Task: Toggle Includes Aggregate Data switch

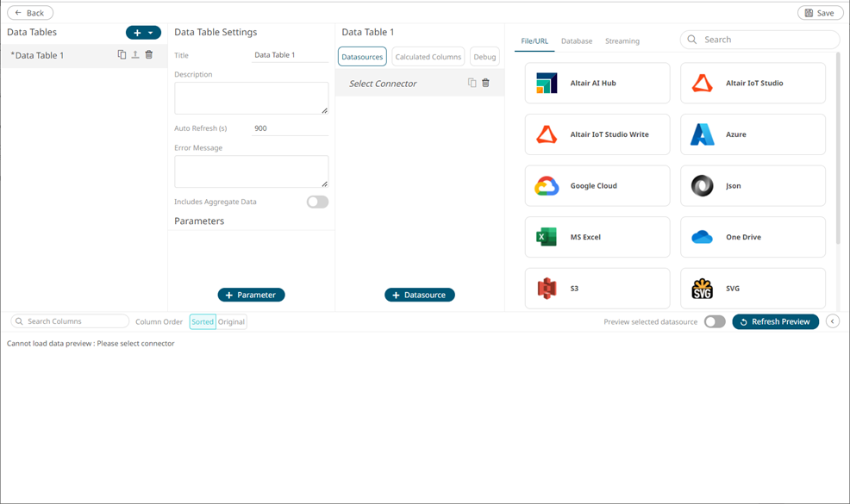Action: [317, 202]
